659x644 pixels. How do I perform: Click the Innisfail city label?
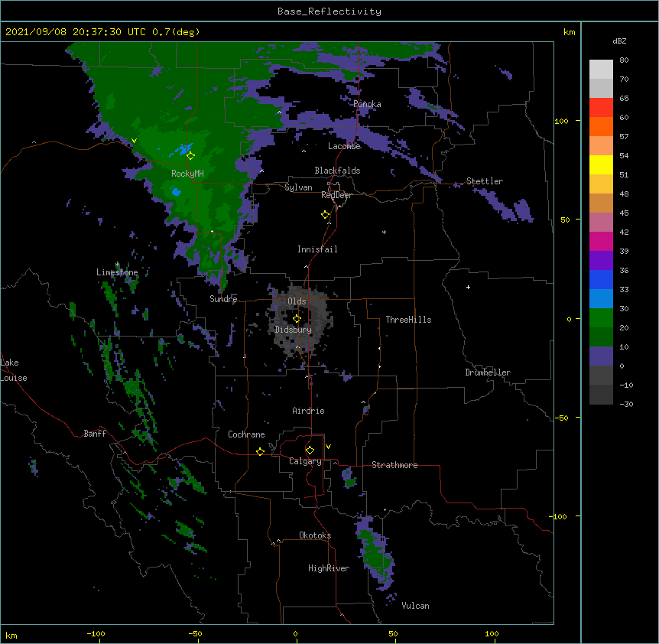tap(317, 249)
